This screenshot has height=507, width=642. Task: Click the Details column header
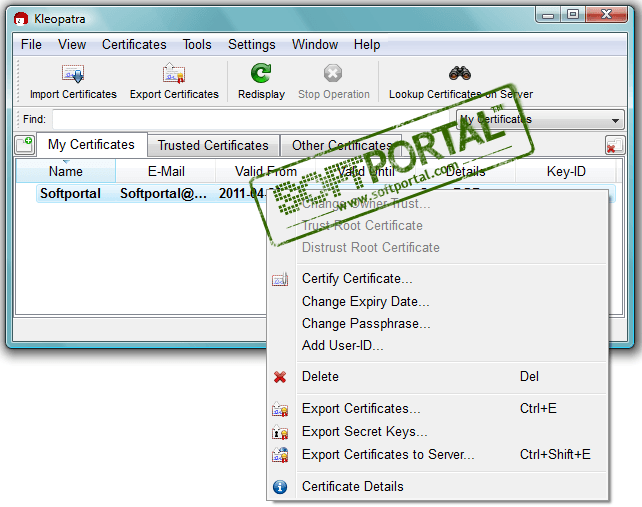pyautogui.click(x=466, y=171)
